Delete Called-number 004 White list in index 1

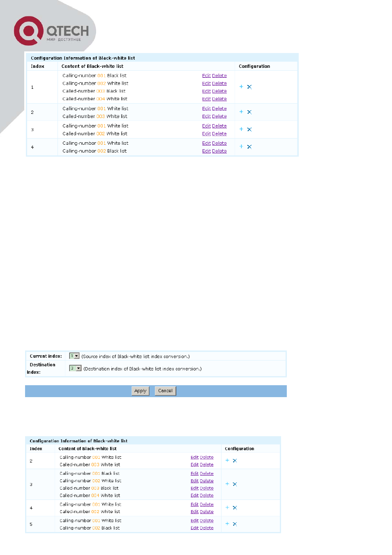click(x=219, y=99)
